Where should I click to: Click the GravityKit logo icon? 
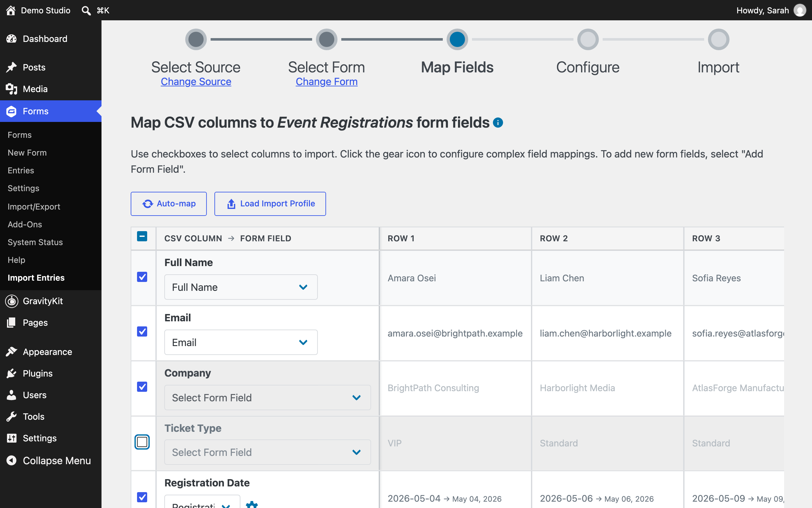point(12,301)
